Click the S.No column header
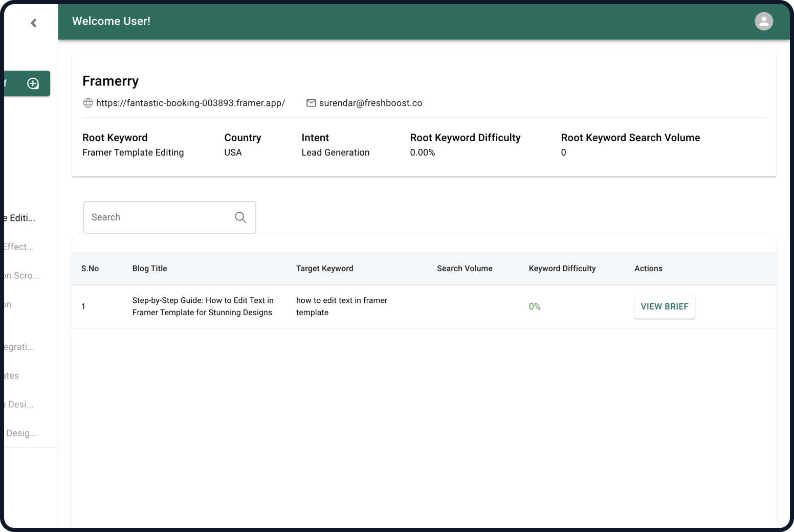Viewport: 794px width, 532px height. (x=90, y=268)
